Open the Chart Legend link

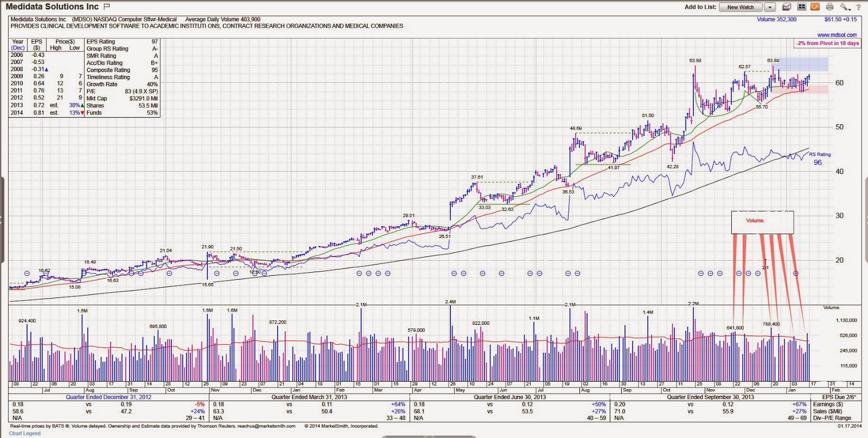(24, 433)
